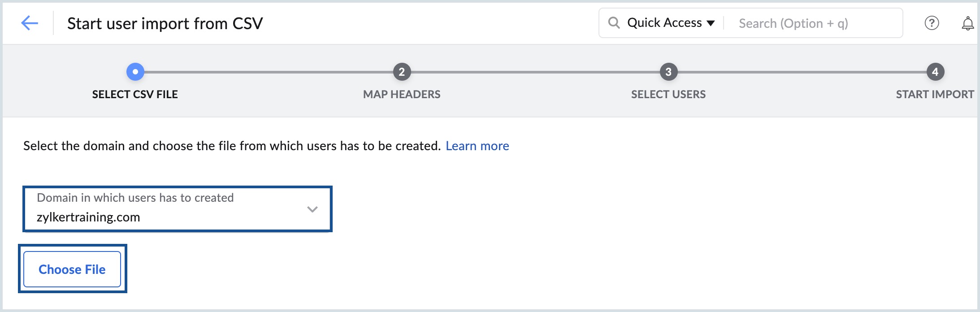Select the START IMPORT step label
Image resolution: width=980 pixels, height=312 pixels.
[935, 94]
